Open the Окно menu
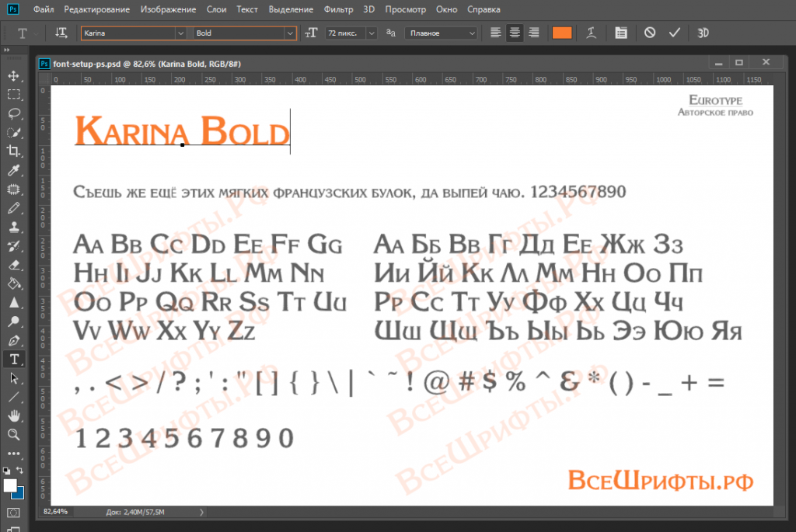 coord(447,9)
